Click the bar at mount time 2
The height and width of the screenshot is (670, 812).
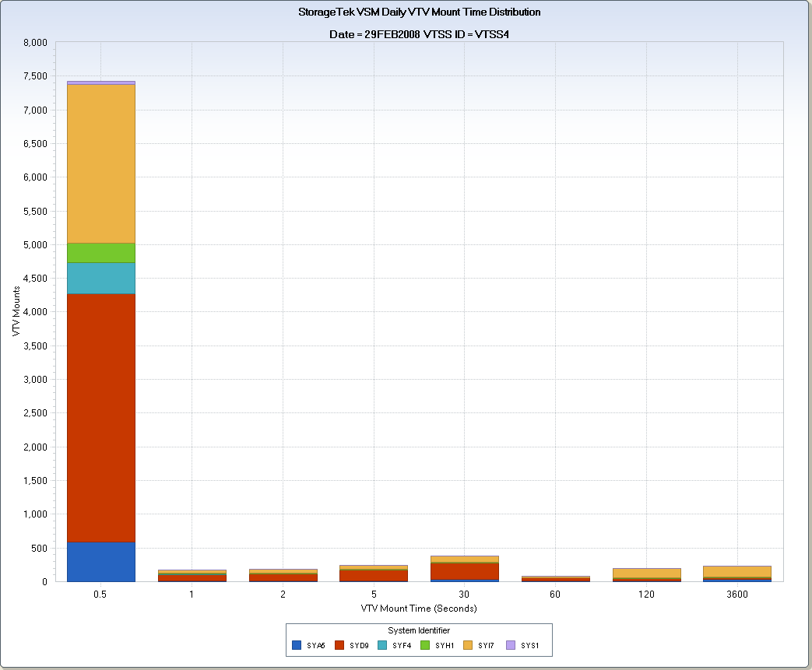tap(283, 575)
